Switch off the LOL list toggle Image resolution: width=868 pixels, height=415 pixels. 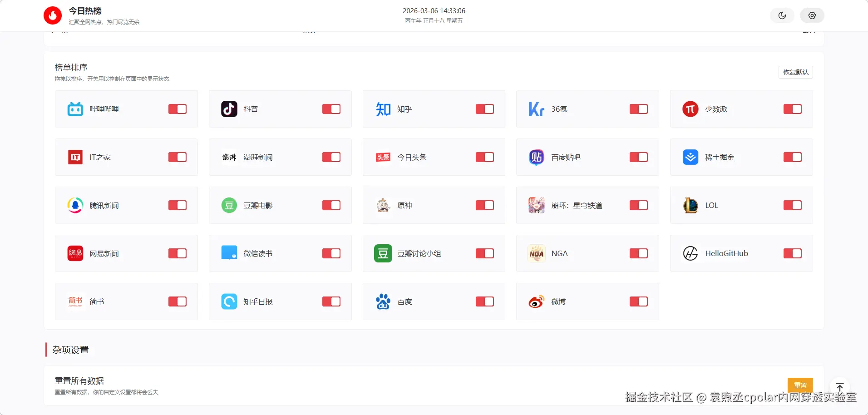click(x=793, y=205)
